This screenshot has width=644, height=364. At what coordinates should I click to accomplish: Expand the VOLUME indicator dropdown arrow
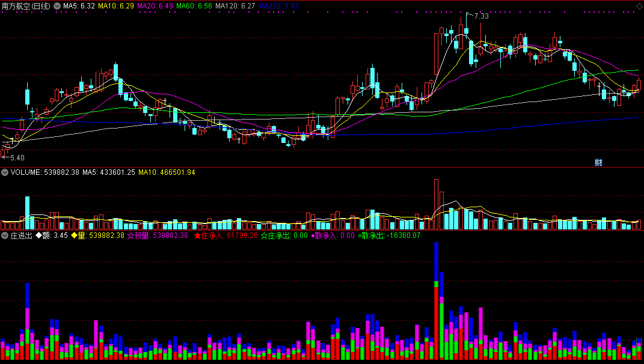tap(5, 172)
